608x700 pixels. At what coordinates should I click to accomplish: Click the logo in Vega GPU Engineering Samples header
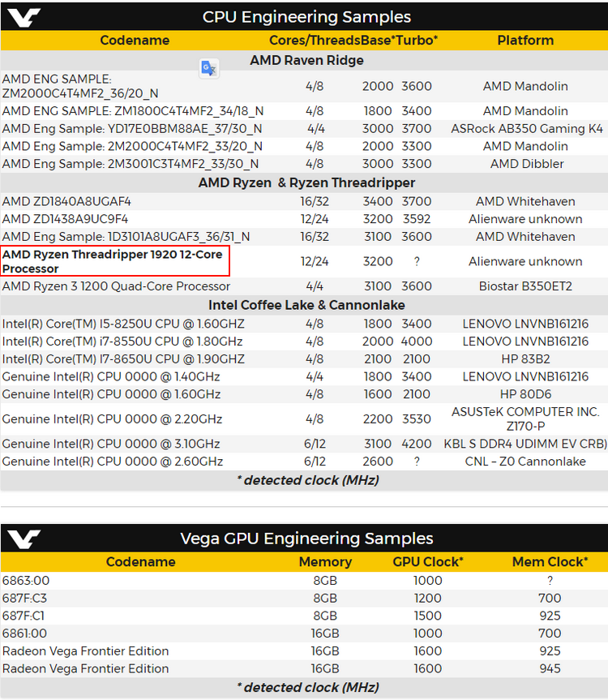(24, 539)
